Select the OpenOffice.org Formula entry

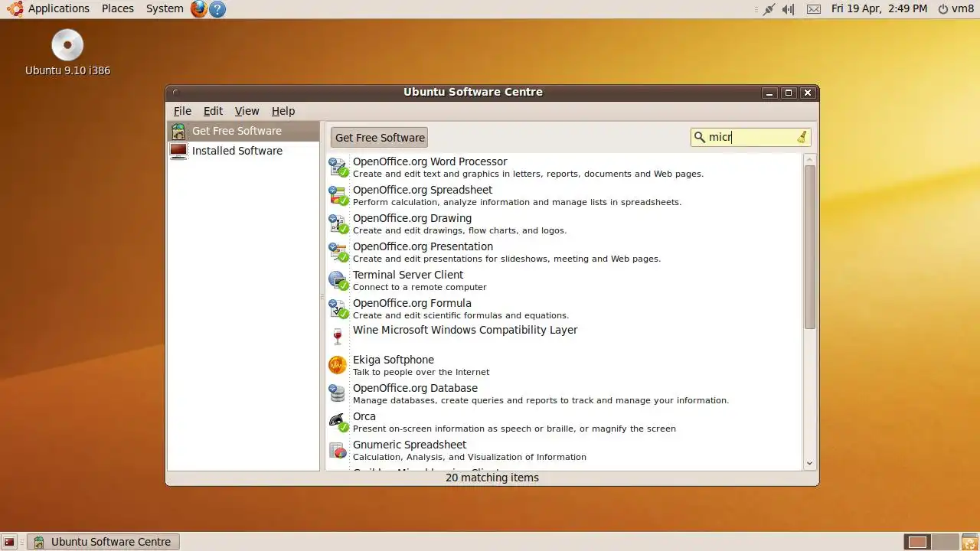click(563, 308)
